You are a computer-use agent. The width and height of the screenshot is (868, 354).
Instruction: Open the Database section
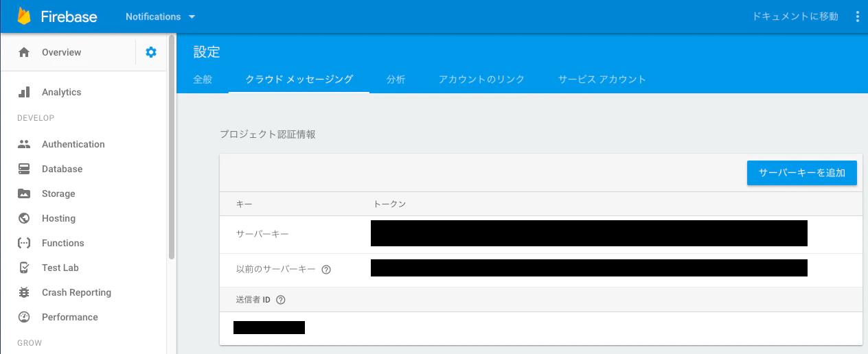coord(62,169)
